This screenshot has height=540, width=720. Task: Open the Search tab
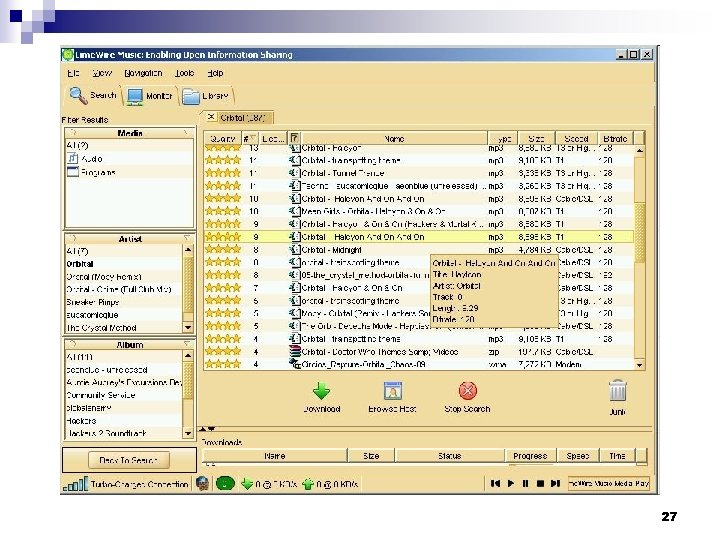pyautogui.click(x=93, y=96)
